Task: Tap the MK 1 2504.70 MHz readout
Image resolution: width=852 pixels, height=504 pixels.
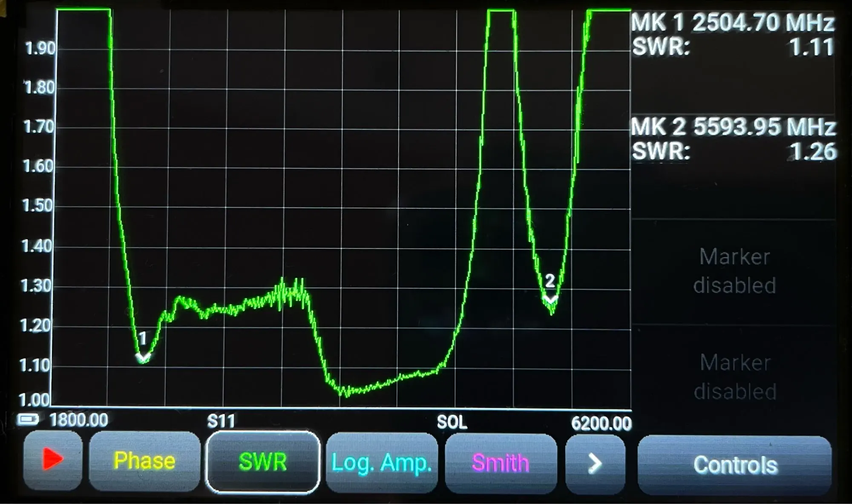Action: [x=732, y=22]
